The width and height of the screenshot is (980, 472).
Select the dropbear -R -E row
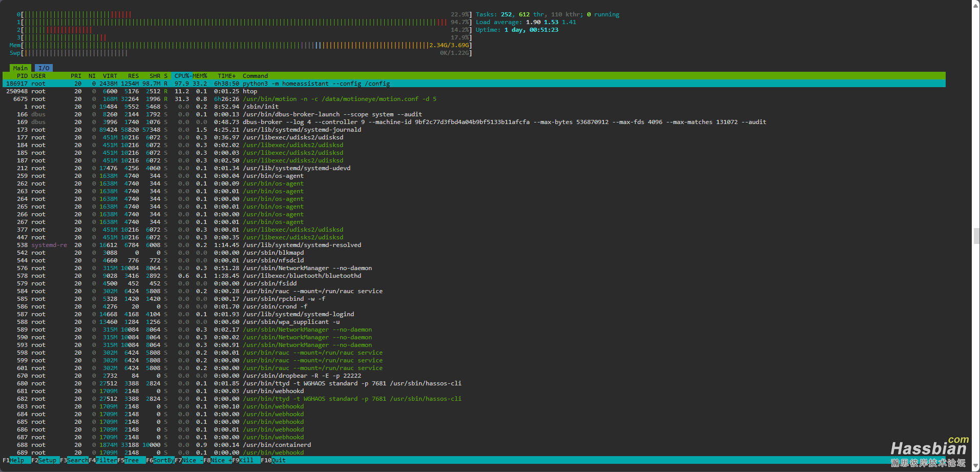point(474,376)
